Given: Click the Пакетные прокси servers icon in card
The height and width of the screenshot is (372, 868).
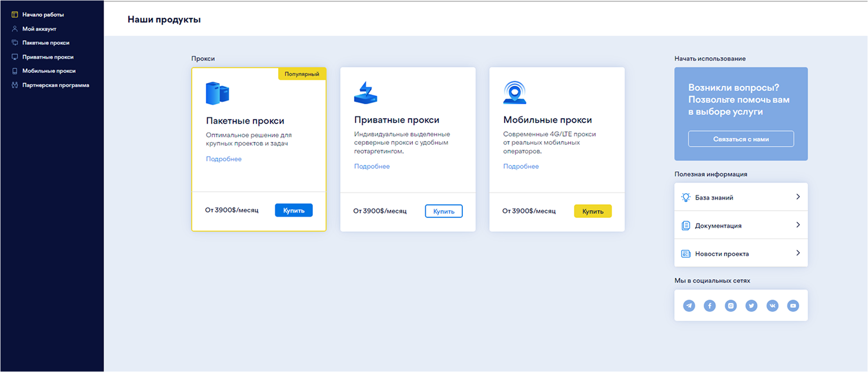Looking at the screenshot, I should pyautogui.click(x=217, y=93).
